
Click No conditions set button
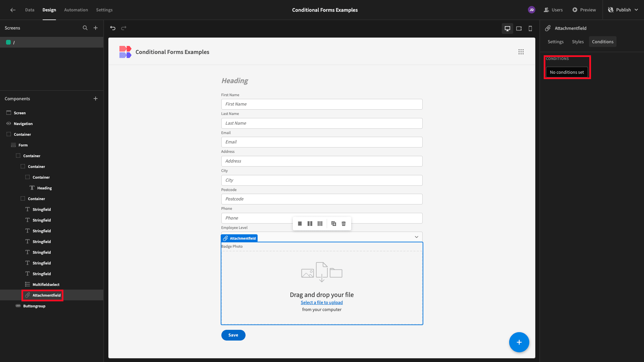[x=567, y=72]
